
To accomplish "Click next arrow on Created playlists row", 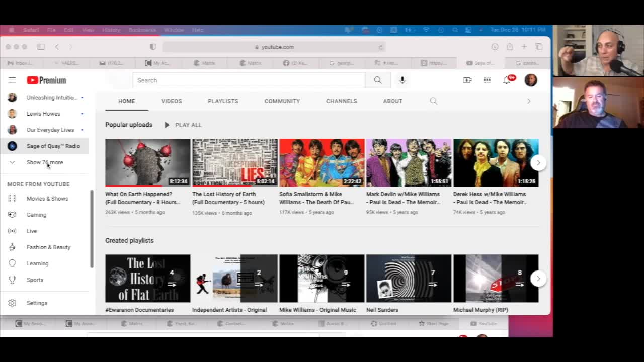I will coord(538,279).
